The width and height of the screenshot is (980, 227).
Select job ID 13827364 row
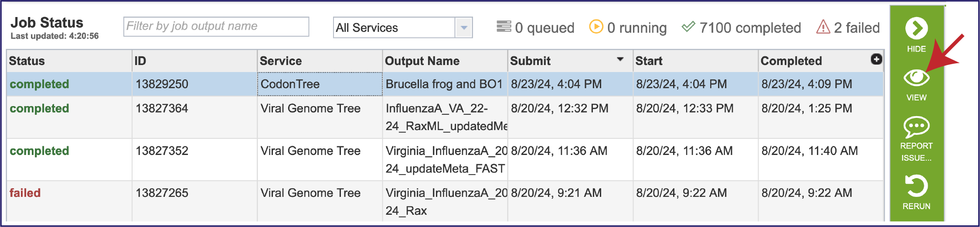(x=162, y=109)
